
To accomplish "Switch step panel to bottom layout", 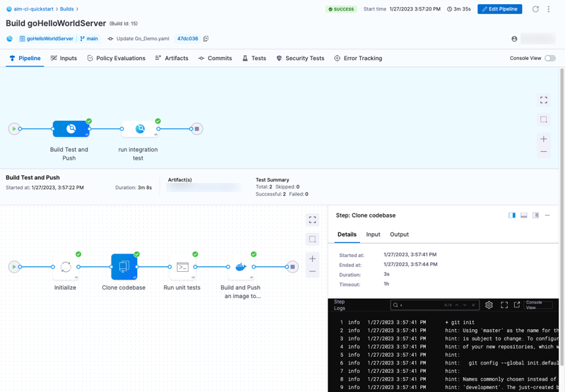I will 524,215.
